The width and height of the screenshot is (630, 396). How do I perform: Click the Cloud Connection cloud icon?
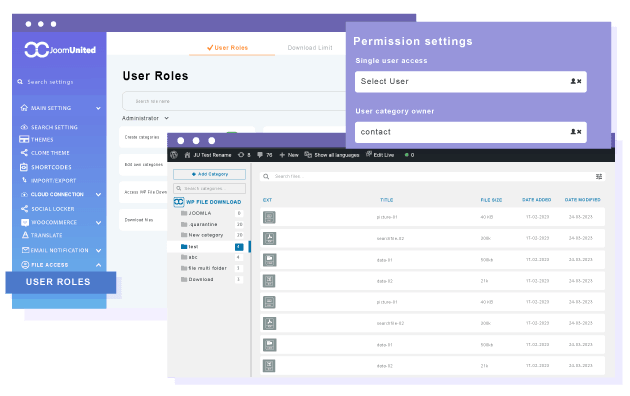(24, 194)
